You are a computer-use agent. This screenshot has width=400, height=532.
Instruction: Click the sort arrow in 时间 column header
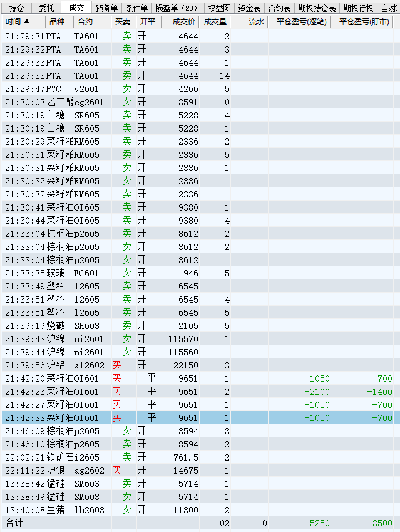(x=26, y=21)
